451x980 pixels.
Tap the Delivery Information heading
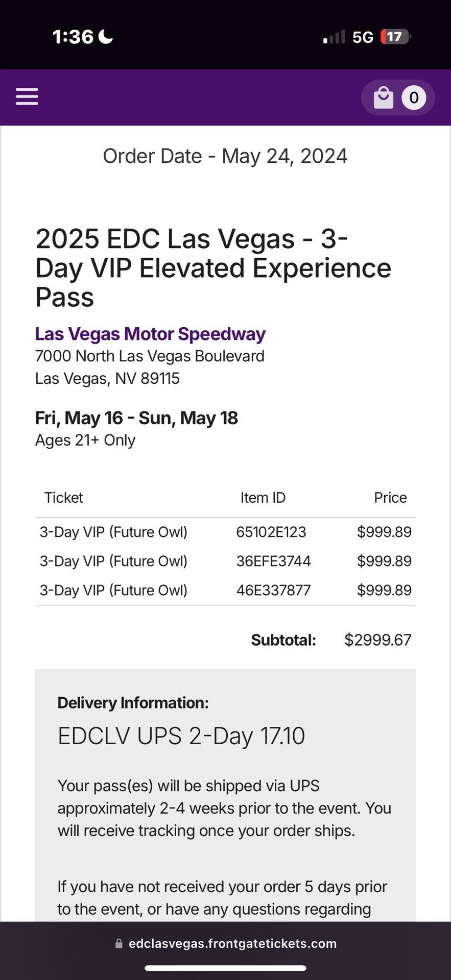(133, 703)
